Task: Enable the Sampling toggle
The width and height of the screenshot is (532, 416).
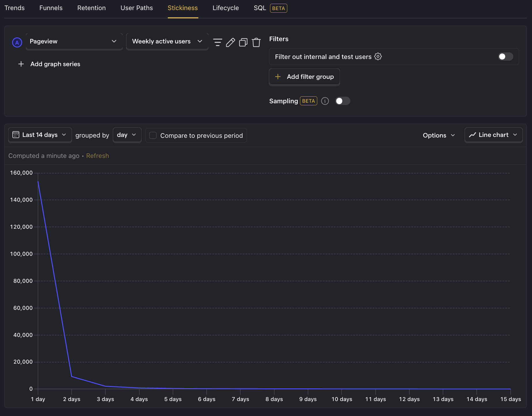Action: click(x=343, y=101)
